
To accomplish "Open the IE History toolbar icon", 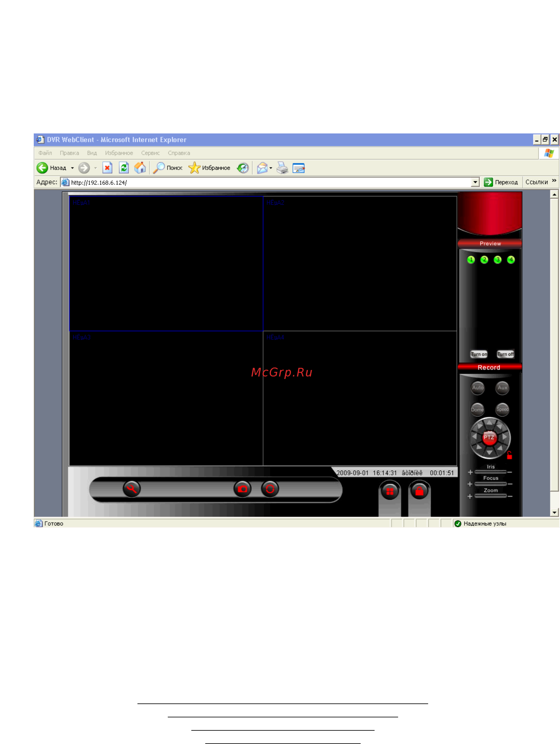I will point(242,168).
